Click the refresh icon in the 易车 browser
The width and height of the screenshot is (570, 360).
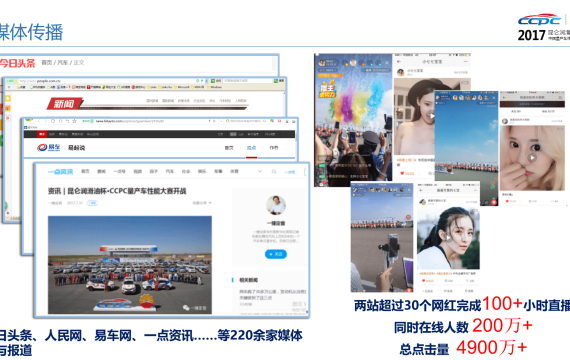[x=53, y=121]
